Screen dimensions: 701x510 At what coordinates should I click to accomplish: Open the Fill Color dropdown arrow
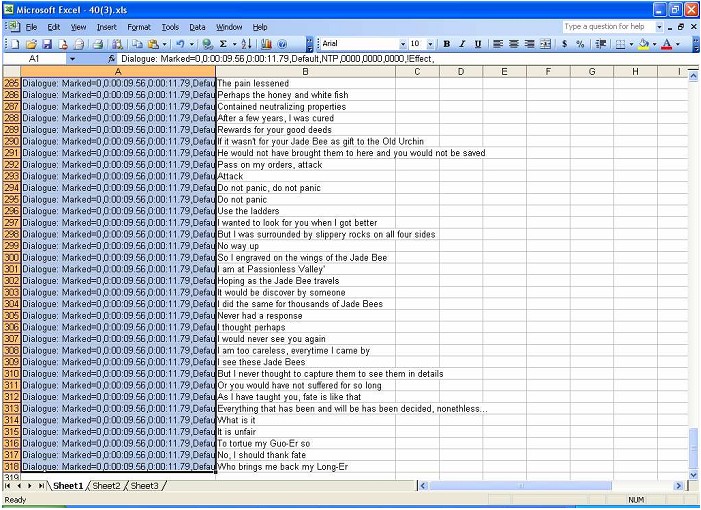pyautogui.click(x=655, y=44)
